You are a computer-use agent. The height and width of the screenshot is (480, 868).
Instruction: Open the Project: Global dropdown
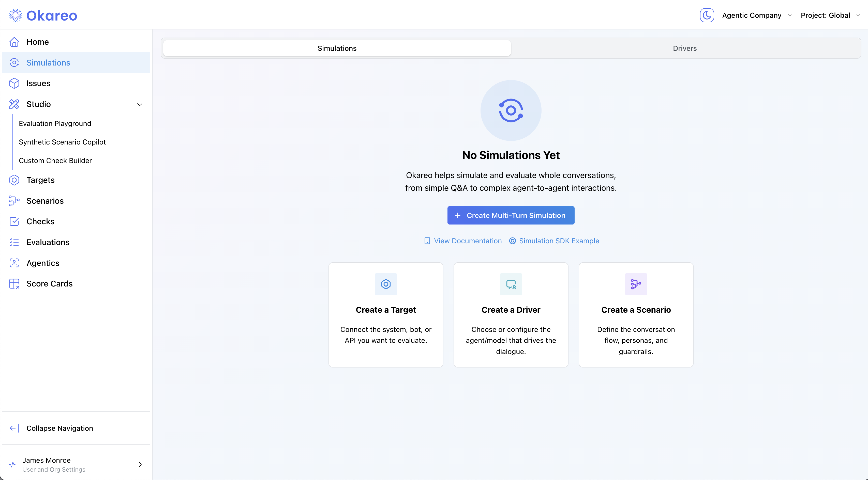(830, 15)
